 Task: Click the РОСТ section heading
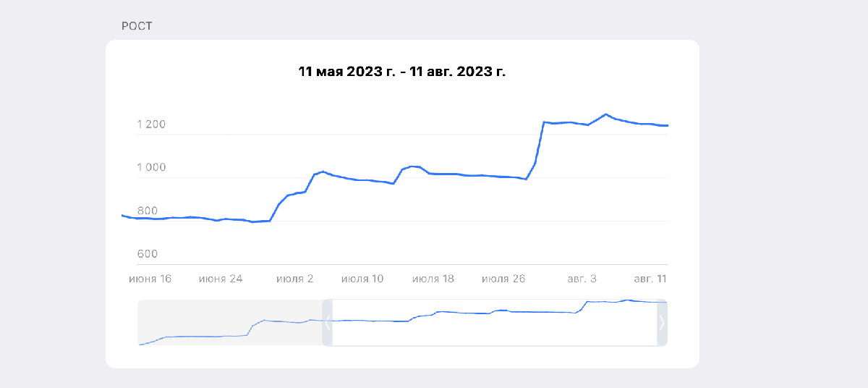point(137,26)
